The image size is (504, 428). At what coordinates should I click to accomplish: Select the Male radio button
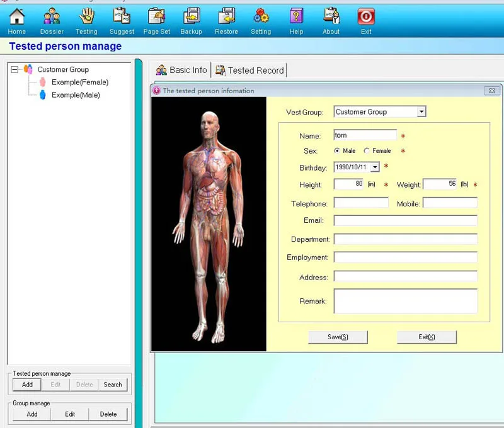(337, 151)
